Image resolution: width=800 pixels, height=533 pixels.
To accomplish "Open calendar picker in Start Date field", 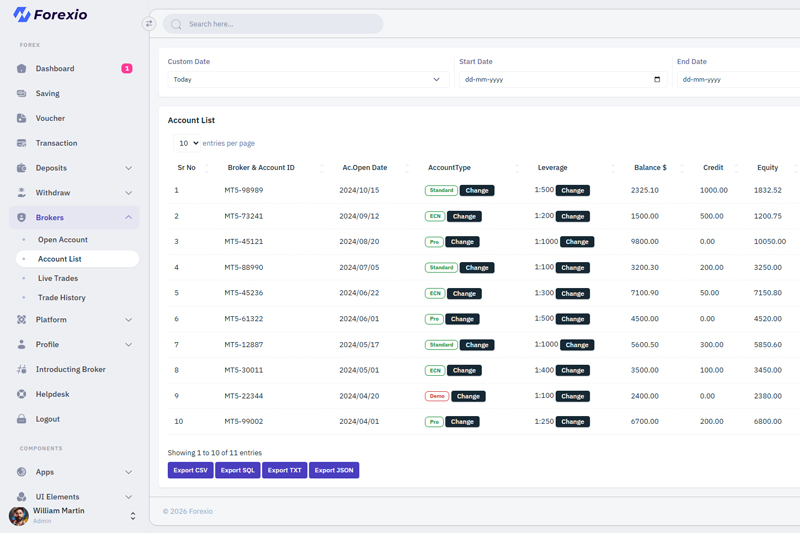I will [657, 80].
